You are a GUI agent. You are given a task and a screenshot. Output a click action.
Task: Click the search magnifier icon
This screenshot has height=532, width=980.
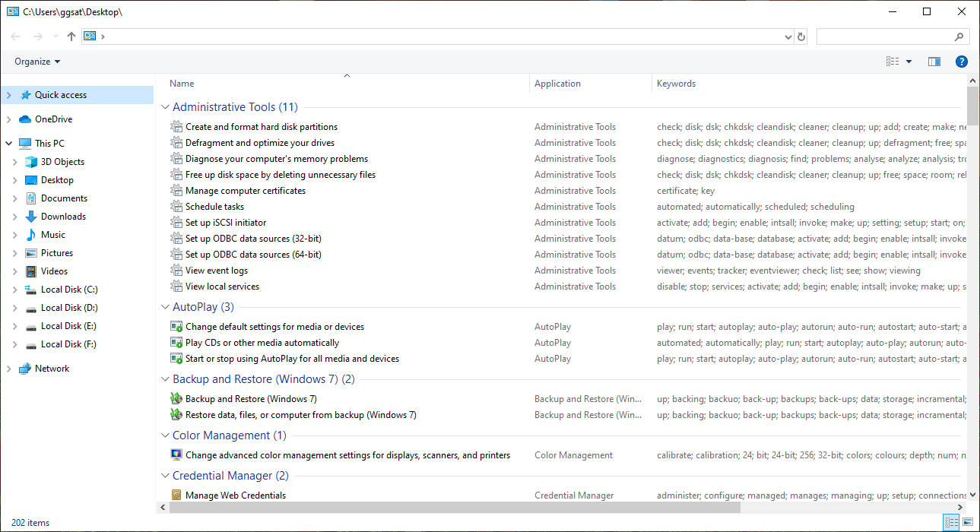click(x=959, y=36)
